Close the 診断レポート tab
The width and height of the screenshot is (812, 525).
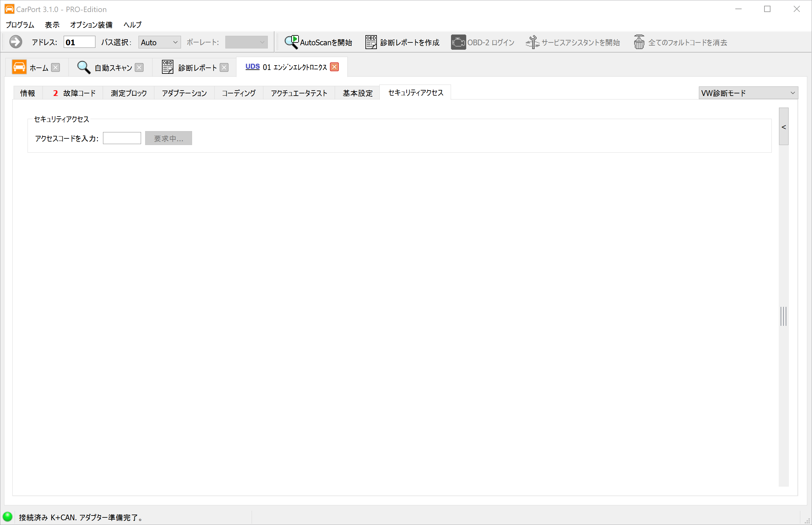click(224, 67)
